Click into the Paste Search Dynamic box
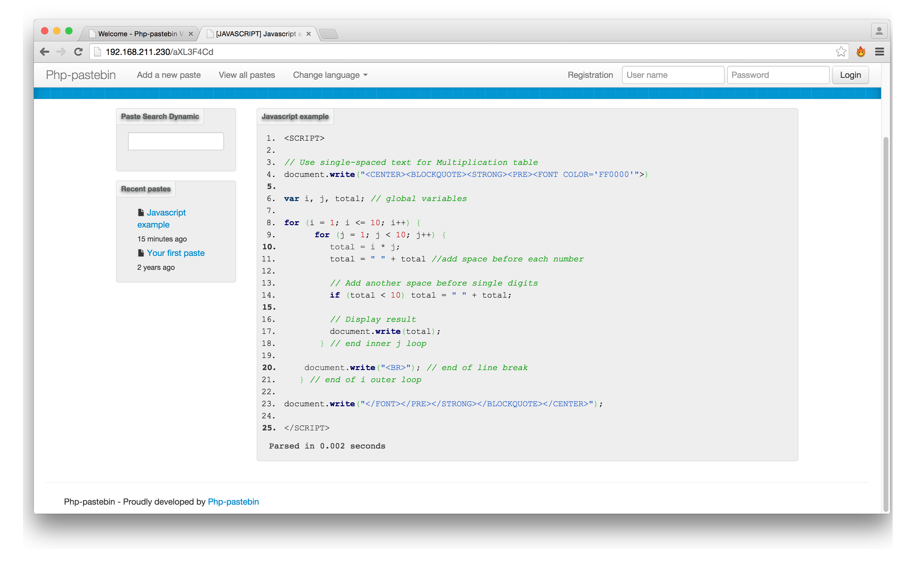Viewport: 924px width, 562px height. click(x=176, y=141)
